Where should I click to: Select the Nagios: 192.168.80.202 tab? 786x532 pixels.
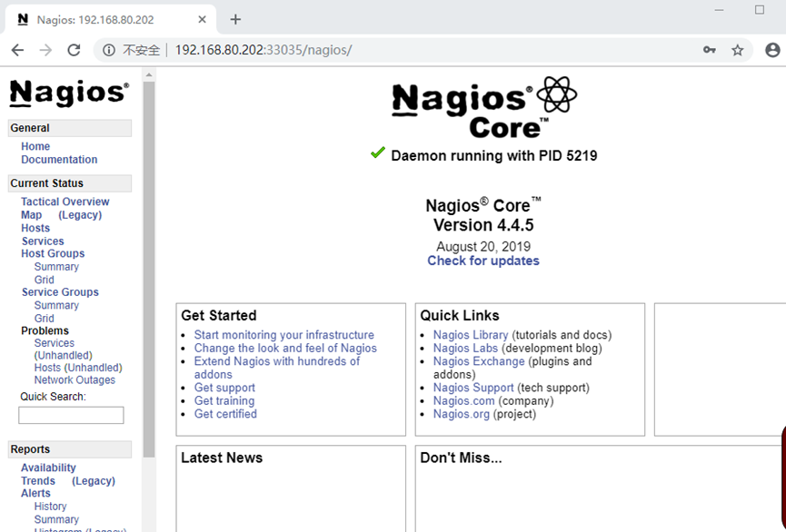coord(110,20)
